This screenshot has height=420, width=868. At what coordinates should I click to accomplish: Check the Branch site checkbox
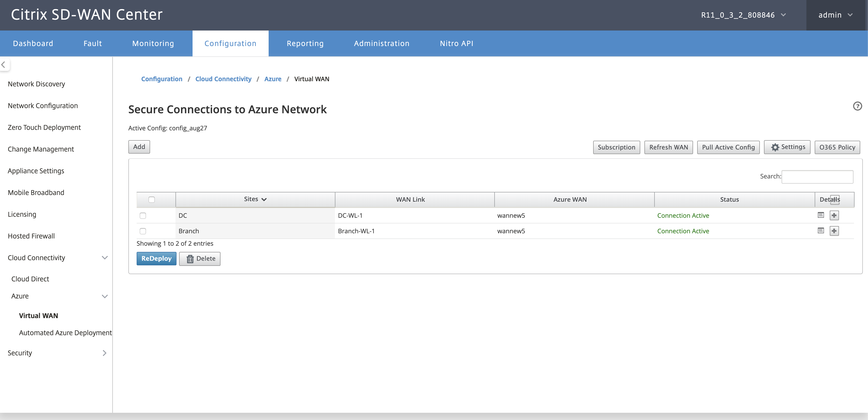143,231
